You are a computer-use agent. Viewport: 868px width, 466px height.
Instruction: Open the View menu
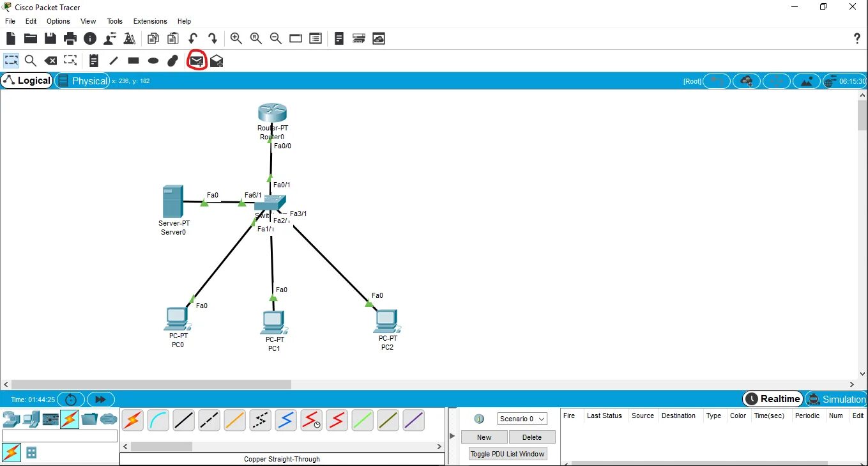click(88, 21)
